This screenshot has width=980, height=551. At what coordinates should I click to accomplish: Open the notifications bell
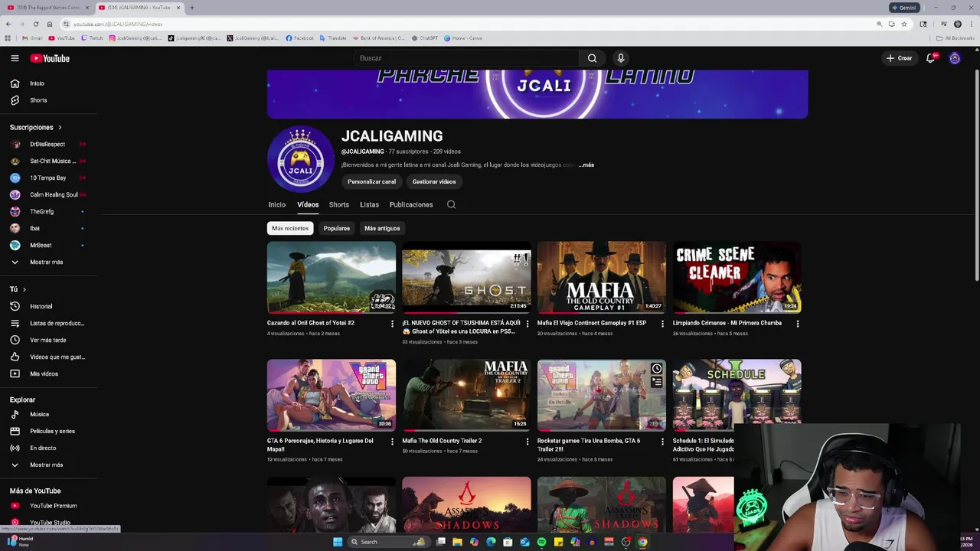coord(930,58)
